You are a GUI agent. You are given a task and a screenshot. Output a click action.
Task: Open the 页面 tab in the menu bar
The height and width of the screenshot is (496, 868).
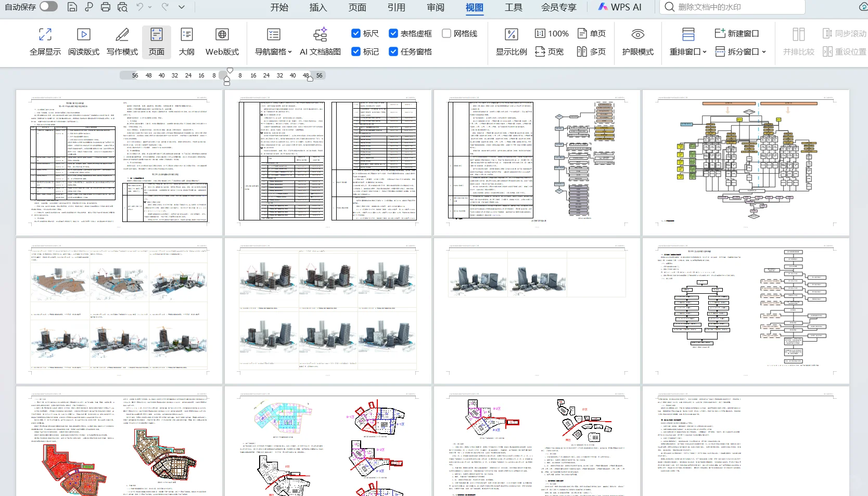(x=358, y=7)
